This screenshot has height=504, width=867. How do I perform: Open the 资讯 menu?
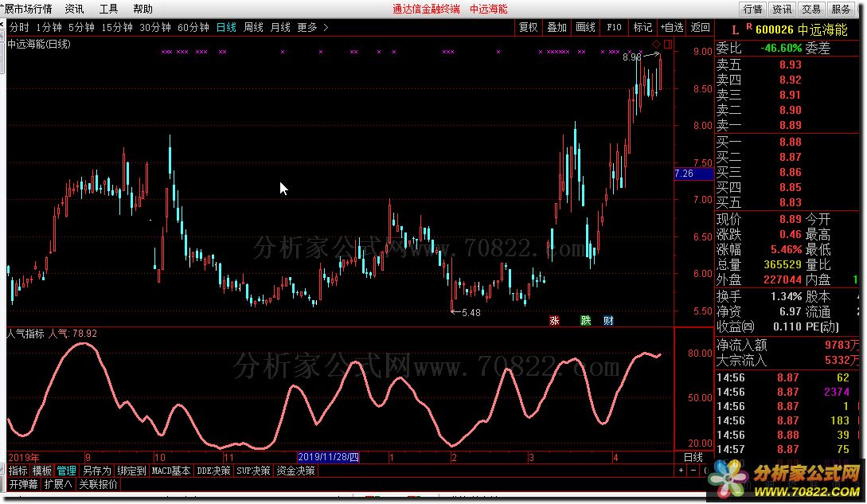click(x=75, y=9)
